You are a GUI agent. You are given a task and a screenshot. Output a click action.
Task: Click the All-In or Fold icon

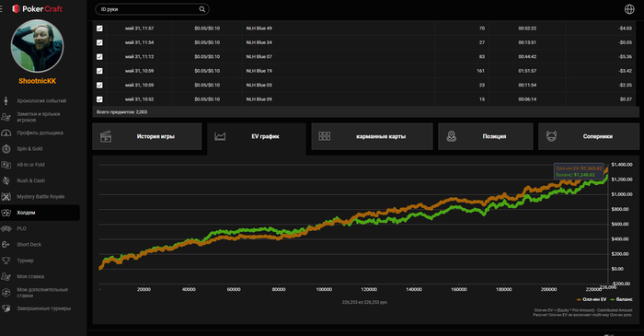(x=6, y=165)
